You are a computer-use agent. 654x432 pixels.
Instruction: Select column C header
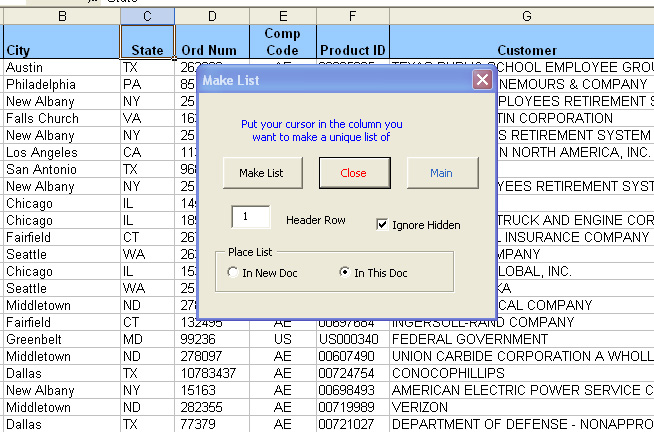pos(147,16)
